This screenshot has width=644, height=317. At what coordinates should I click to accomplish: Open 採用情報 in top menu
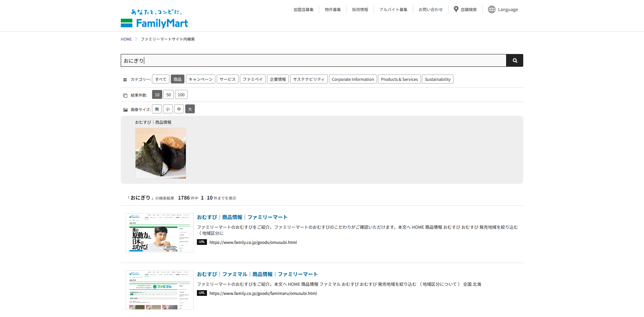coord(360,10)
